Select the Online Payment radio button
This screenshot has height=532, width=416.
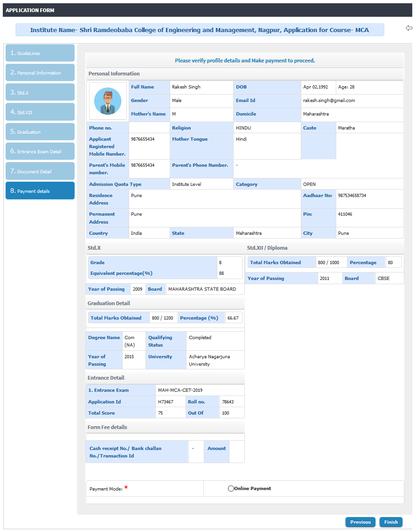pos(231,489)
